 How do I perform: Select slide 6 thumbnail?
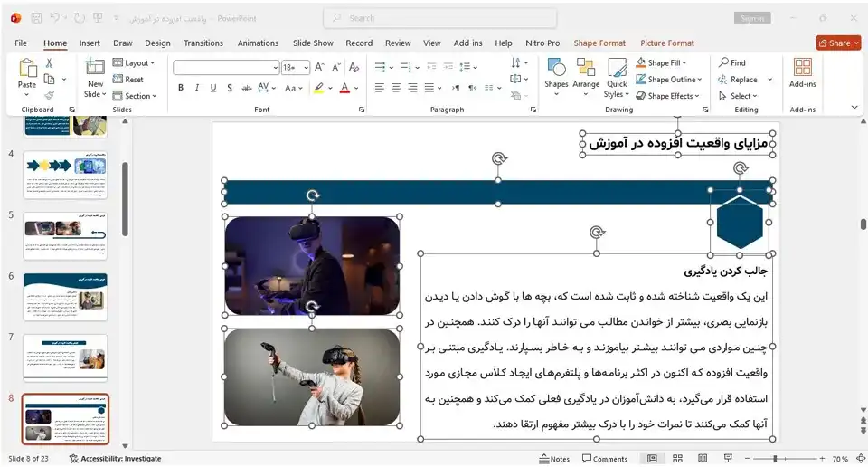[x=65, y=297]
